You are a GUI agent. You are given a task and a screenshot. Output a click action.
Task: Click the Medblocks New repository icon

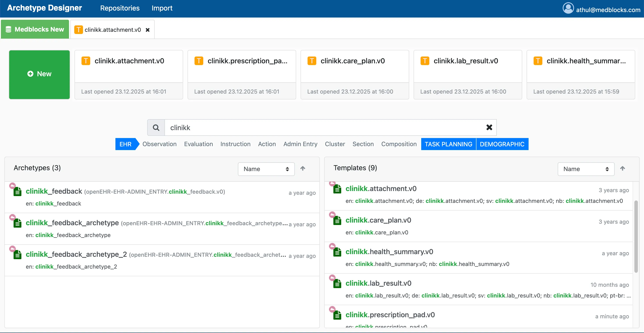pos(9,29)
